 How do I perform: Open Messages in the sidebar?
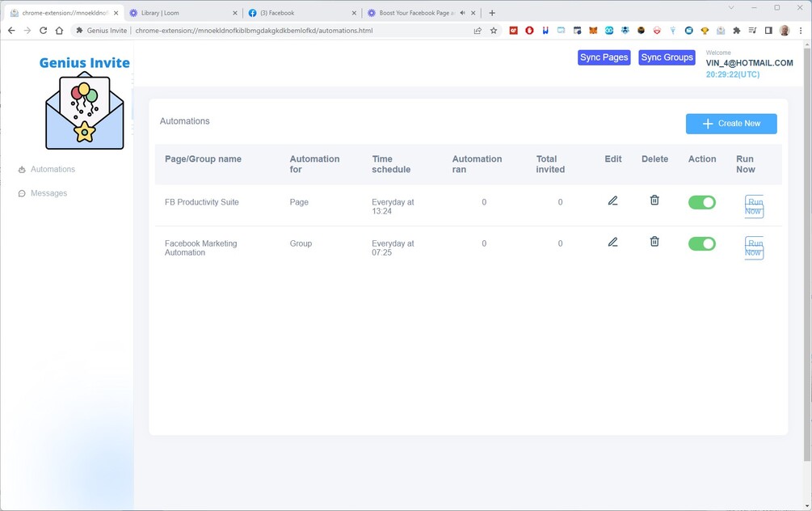[43, 193]
